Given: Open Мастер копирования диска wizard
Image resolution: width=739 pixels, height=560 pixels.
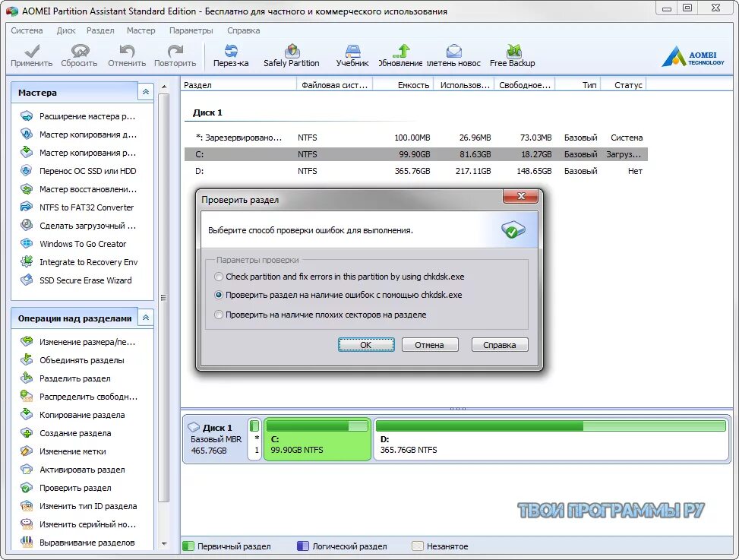Looking at the screenshot, I should tap(78, 134).
